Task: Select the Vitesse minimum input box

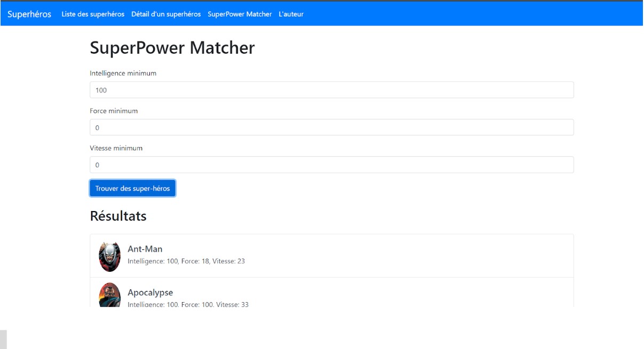Action: click(331, 165)
